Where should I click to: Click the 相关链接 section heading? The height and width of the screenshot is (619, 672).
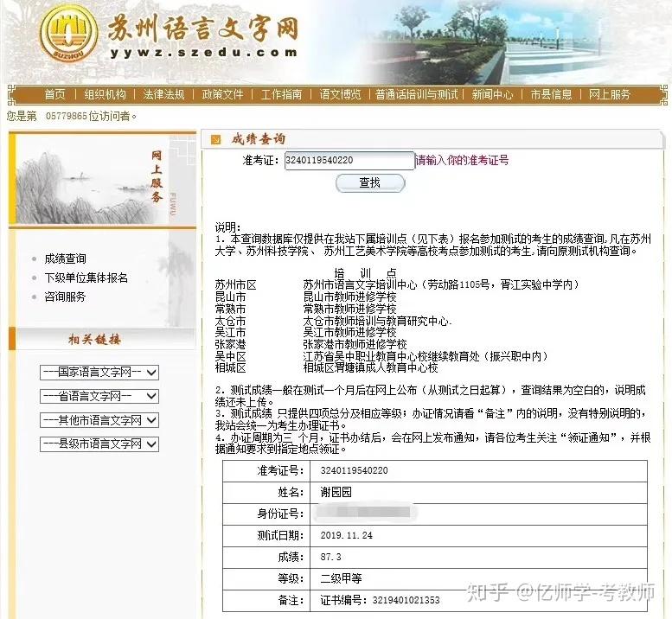coord(95,340)
